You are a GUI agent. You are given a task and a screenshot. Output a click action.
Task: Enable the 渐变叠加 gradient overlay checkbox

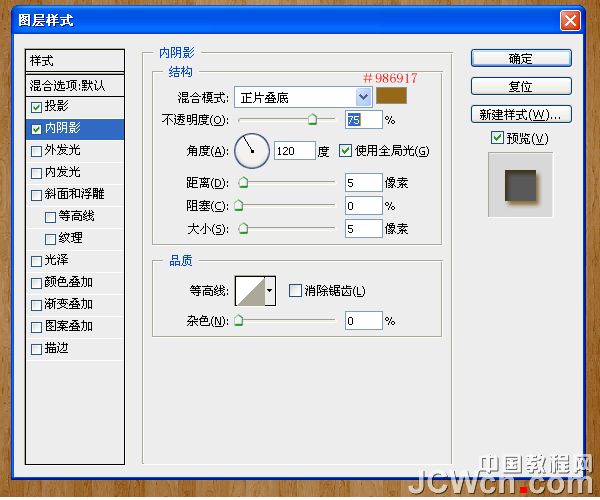(36, 305)
